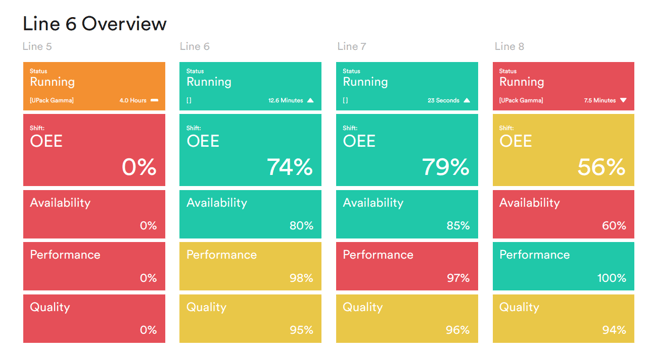Open the Quality 94% tile on Line 8
Viewport: 650px width, 360px height.
[x=563, y=319]
